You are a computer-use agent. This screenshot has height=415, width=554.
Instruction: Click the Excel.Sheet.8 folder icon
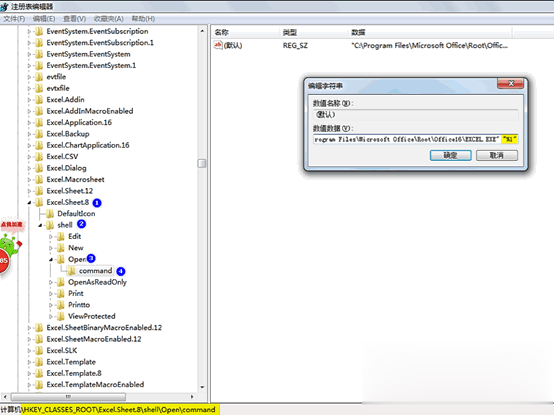click(39, 202)
